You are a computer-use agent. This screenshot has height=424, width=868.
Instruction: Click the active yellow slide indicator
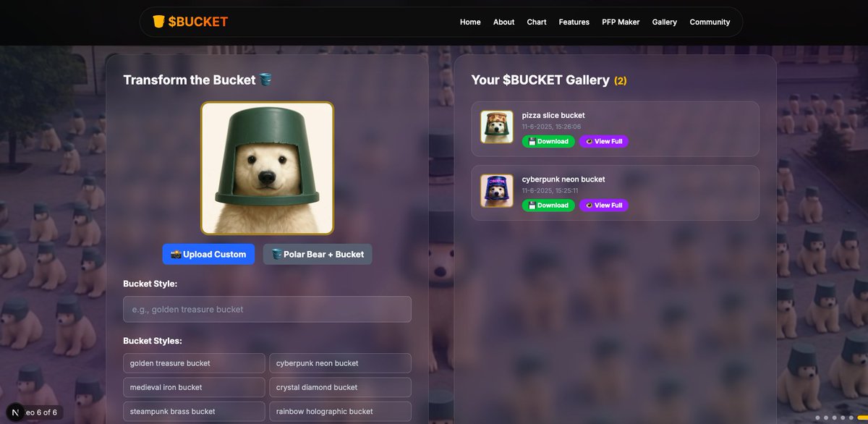tap(861, 417)
